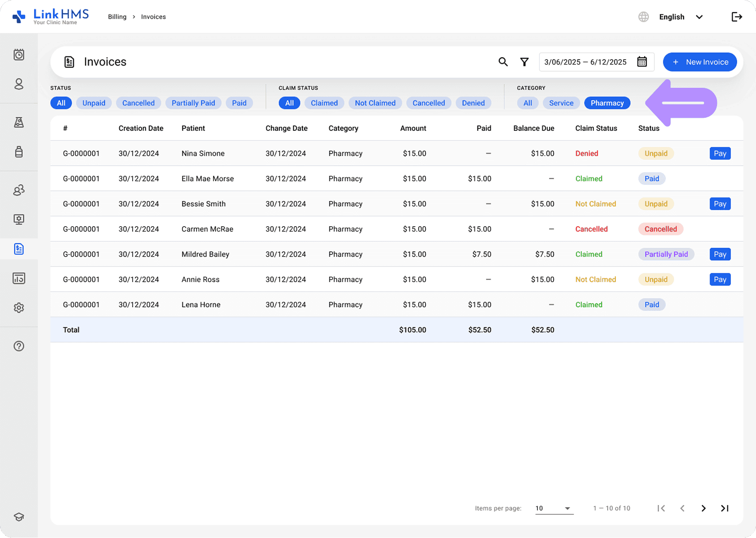Select the Service category chip
756x538 pixels.
(x=561, y=103)
